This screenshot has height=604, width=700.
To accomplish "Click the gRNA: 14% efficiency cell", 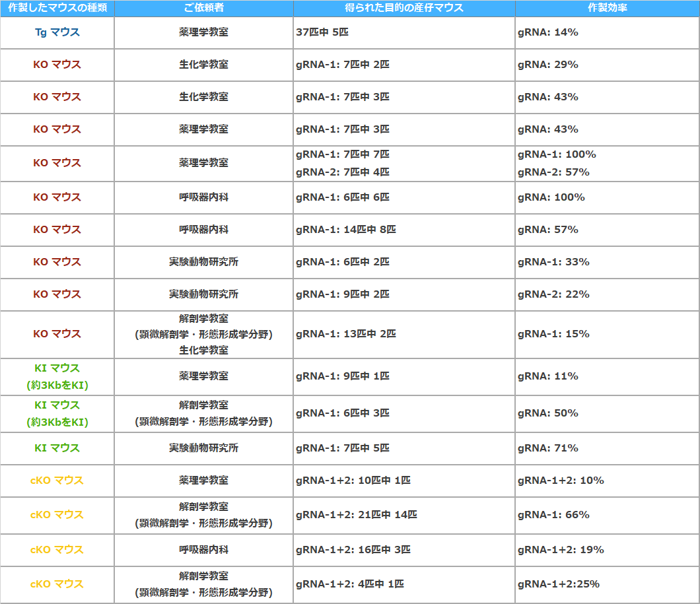I will [x=547, y=32].
